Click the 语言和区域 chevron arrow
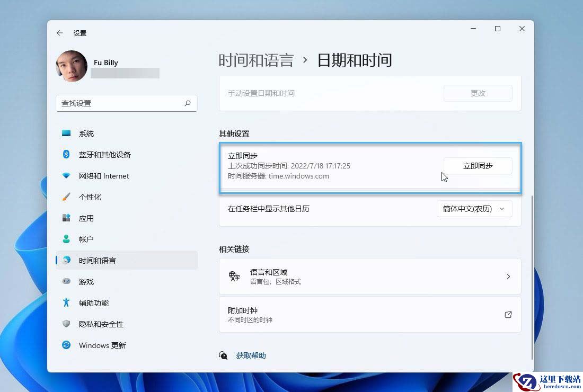583x392 pixels. pyautogui.click(x=508, y=277)
